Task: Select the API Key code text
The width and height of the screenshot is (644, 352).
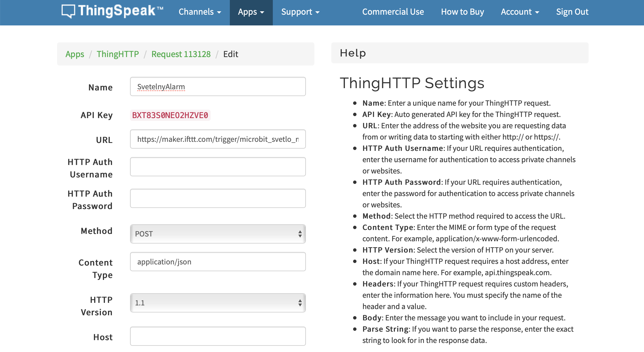Action: [170, 115]
